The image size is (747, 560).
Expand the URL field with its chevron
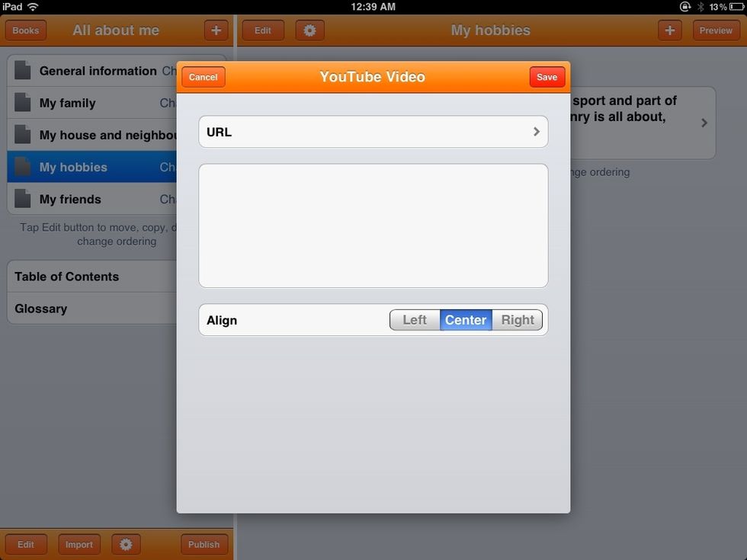click(535, 131)
